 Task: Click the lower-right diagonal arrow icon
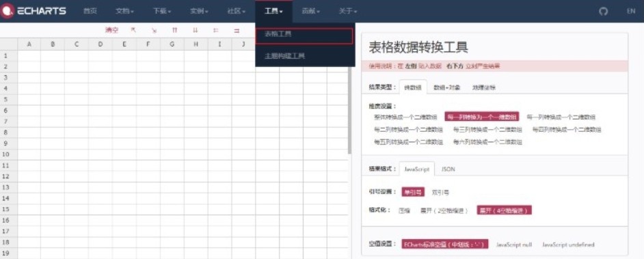click(x=154, y=30)
